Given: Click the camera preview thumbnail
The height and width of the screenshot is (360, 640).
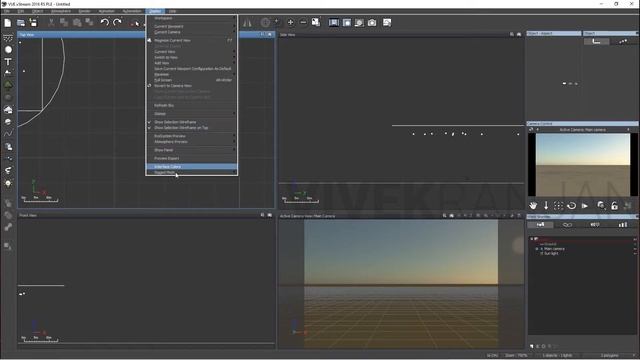Looking at the screenshot, I should pos(583,165).
